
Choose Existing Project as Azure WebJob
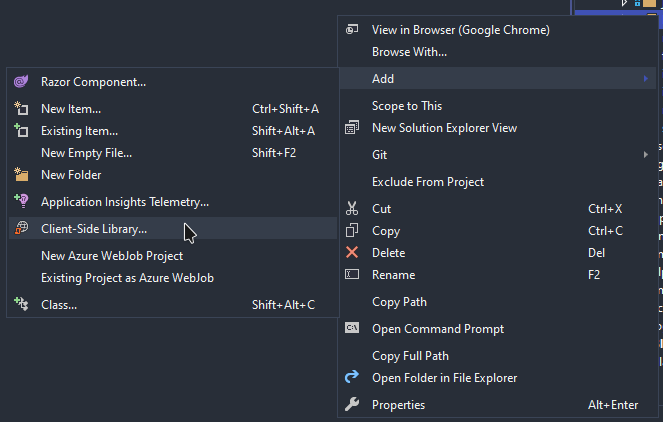pos(173,278)
